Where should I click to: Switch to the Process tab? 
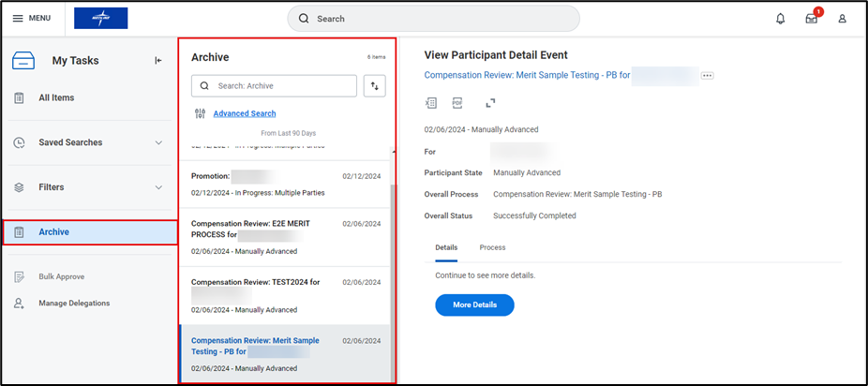[x=492, y=247]
